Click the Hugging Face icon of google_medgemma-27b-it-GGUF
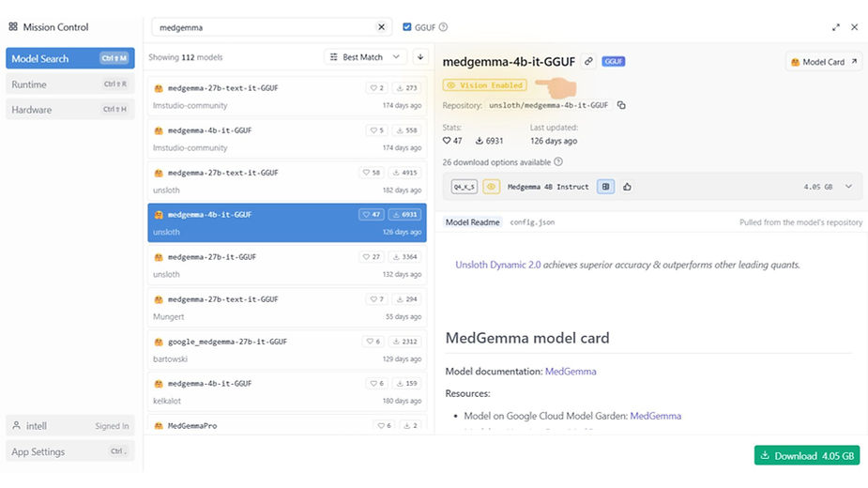 click(159, 342)
